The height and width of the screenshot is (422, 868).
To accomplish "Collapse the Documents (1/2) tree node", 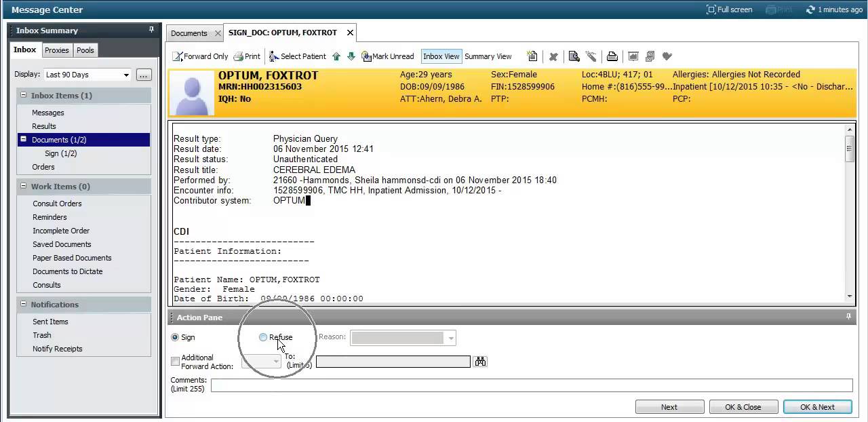I will (x=24, y=140).
